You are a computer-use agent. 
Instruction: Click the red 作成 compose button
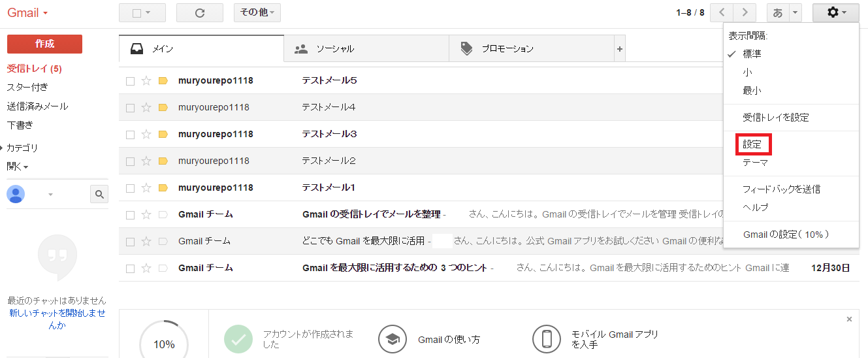click(44, 44)
